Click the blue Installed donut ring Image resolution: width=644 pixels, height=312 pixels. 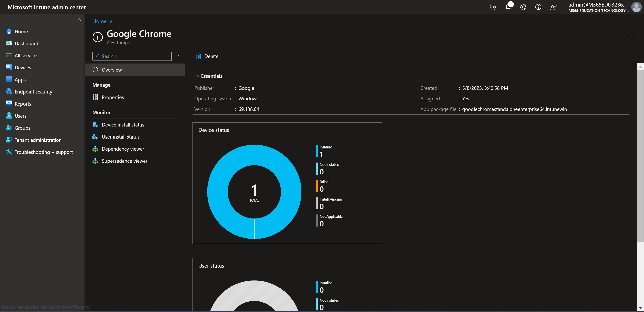[x=218, y=192]
